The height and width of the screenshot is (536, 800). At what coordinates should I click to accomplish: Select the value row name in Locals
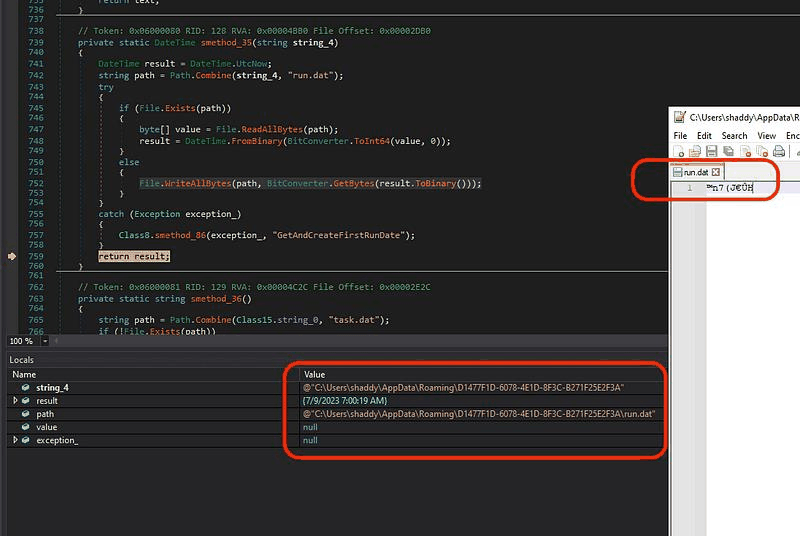[x=46, y=427]
